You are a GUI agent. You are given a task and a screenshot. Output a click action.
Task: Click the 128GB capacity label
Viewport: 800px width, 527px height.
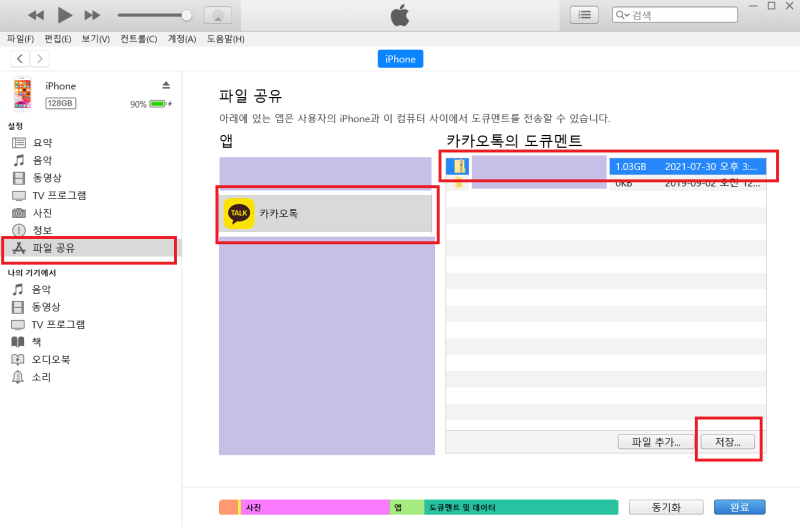pos(60,103)
